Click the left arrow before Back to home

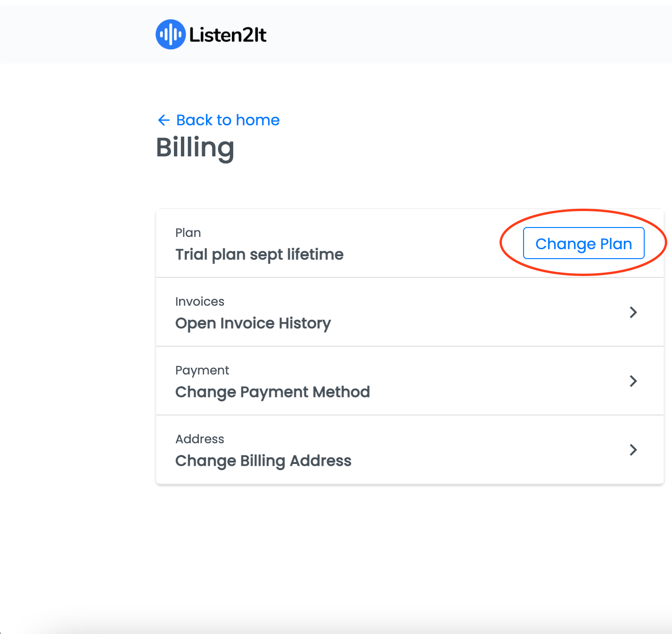click(x=164, y=120)
